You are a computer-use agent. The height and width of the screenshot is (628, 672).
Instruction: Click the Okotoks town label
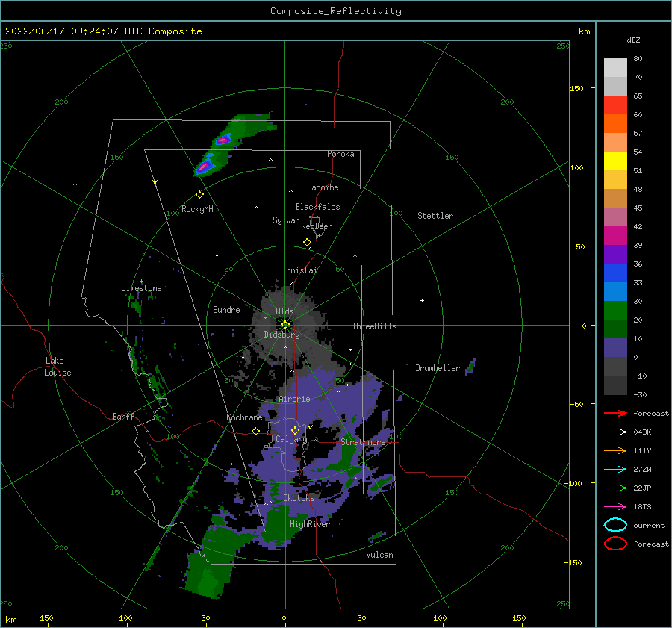[299, 498]
